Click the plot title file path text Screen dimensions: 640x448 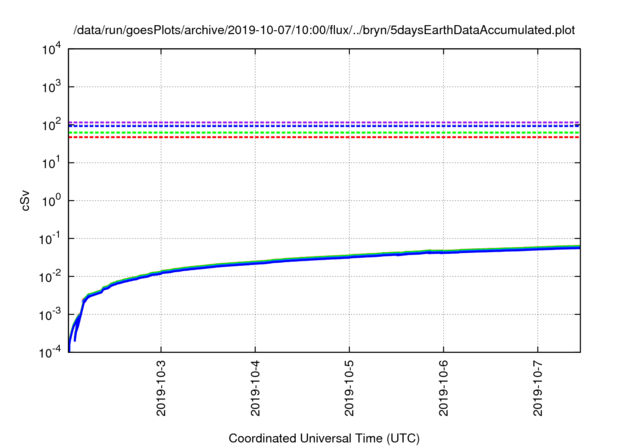[324, 30]
